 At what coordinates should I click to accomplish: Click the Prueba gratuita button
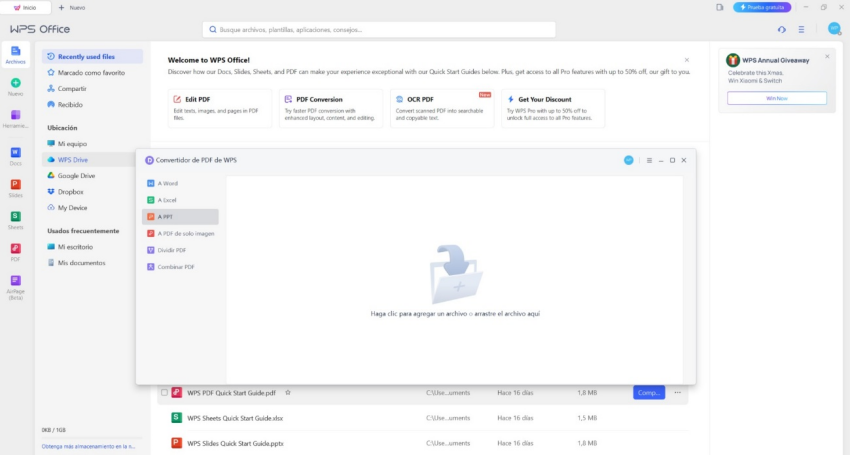tap(762, 8)
